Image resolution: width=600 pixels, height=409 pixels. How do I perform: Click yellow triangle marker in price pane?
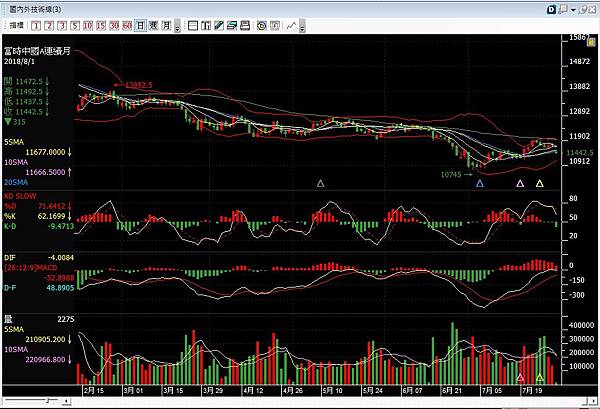coord(540,183)
